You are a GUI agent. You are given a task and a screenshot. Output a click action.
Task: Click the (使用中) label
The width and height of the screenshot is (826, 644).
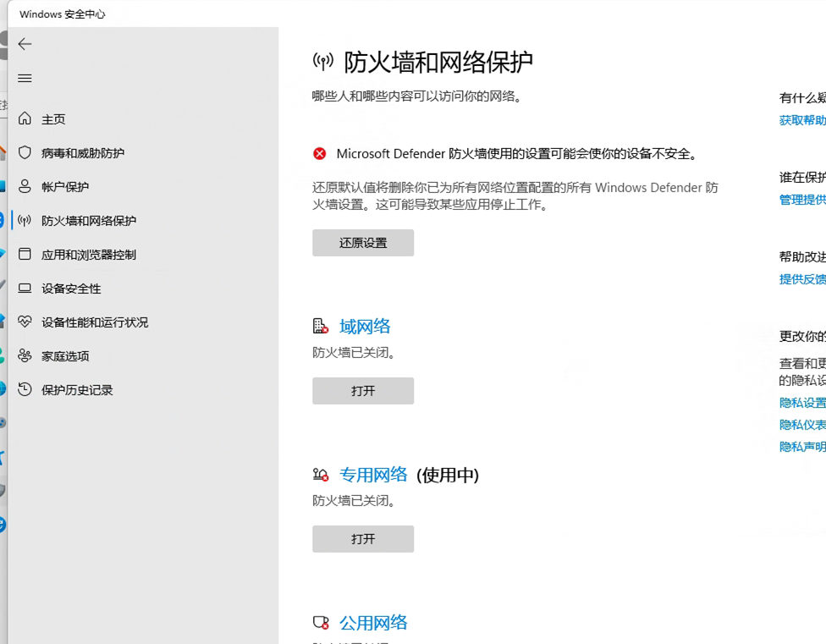coord(447,475)
